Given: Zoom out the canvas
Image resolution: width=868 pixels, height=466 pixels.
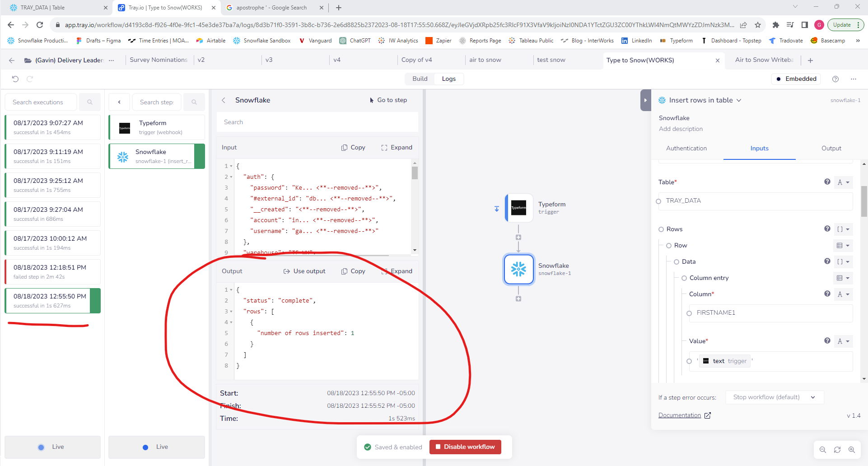Looking at the screenshot, I should (823, 450).
